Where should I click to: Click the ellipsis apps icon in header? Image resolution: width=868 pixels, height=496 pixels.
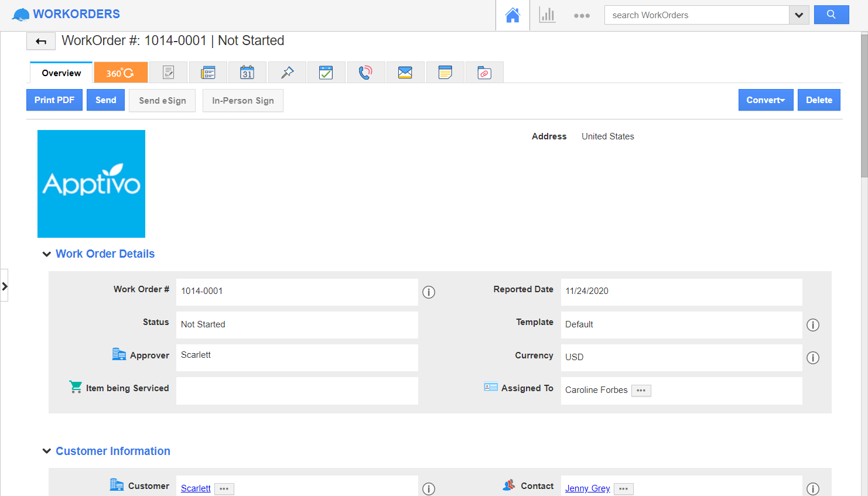click(582, 15)
